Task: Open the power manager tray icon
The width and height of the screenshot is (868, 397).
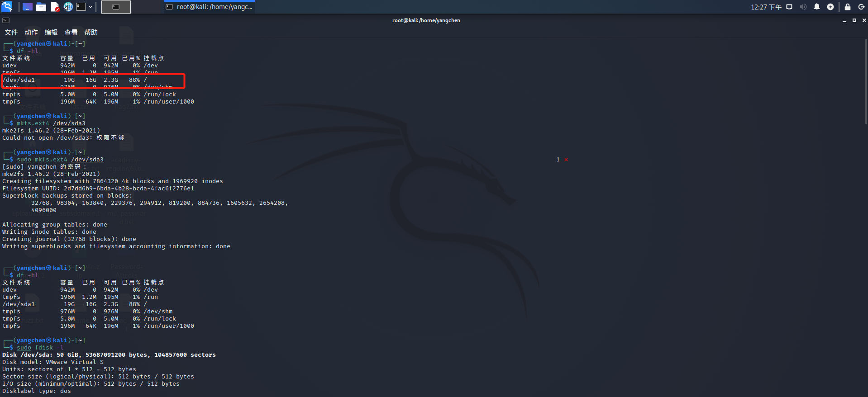Action: point(830,7)
